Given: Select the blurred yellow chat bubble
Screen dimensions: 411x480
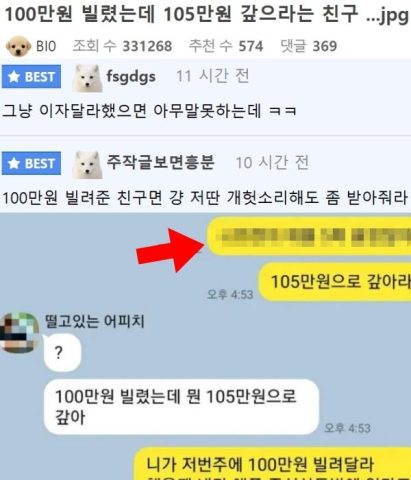Looking at the screenshot, I should tap(309, 236).
